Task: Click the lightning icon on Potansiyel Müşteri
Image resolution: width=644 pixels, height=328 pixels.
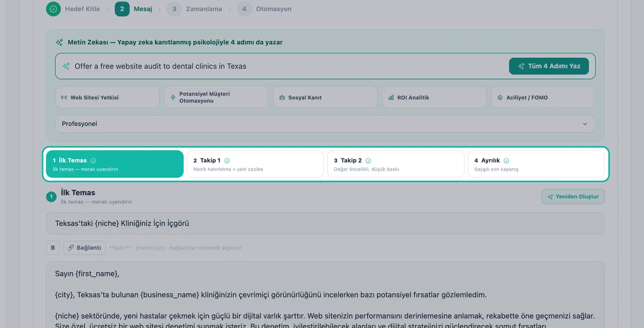Action: tap(174, 97)
